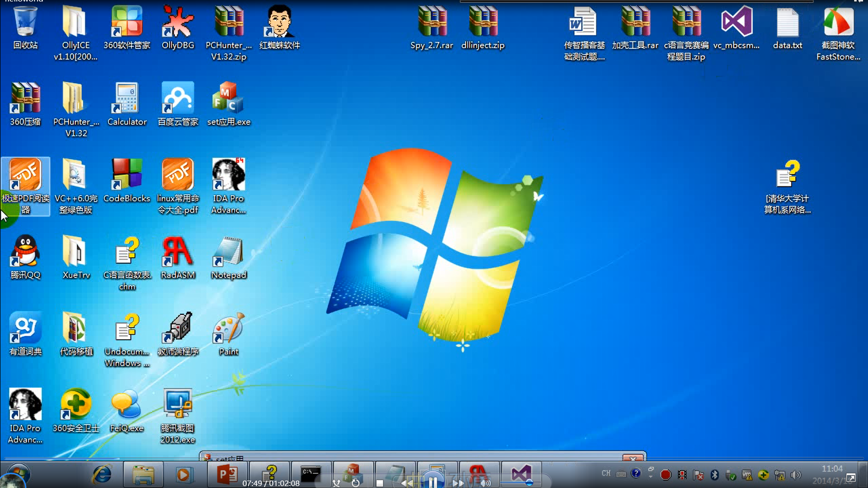Launch IDA Pro Advanced next to linux pdf

click(229, 186)
